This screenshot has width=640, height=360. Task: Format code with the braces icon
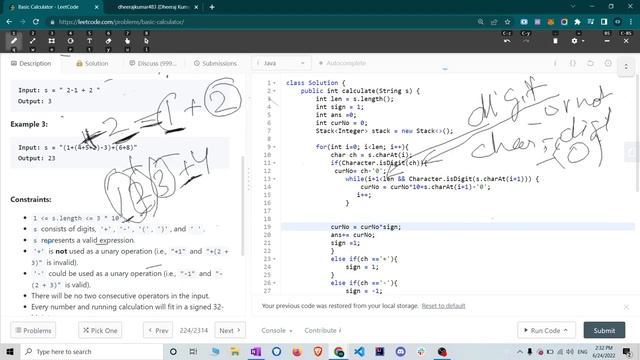point(573,63)
